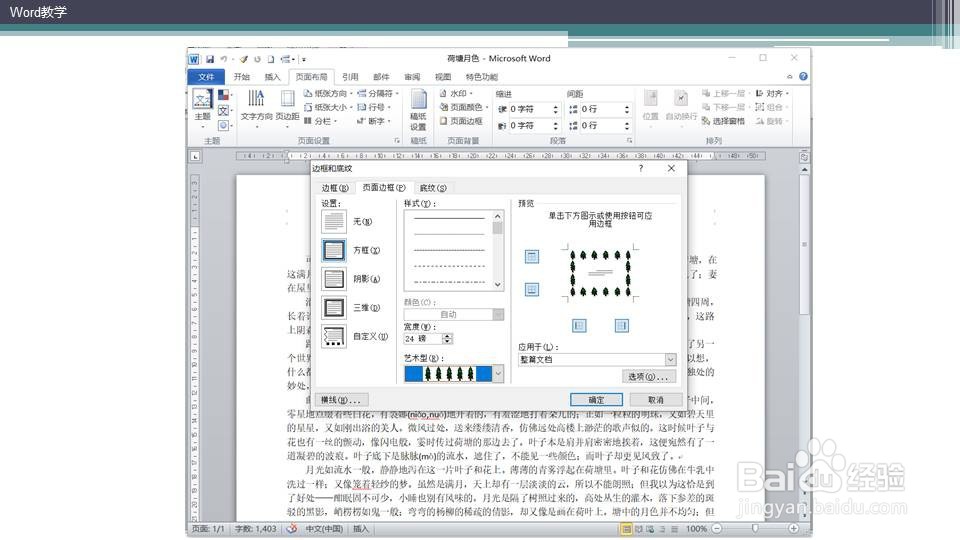This screenshot has width=960, height=540.
Task: Open the 艺术型 art border dropdown
Action: (x=498, y=373)
